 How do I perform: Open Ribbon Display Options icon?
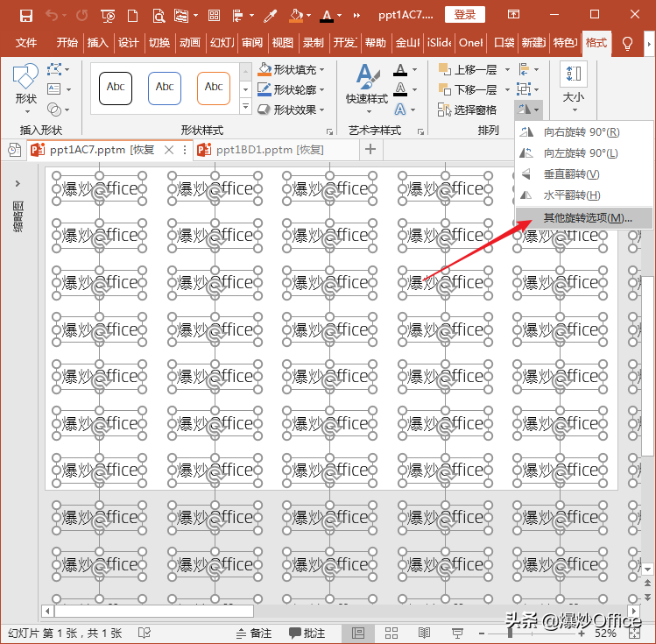(x=513, y=15)
